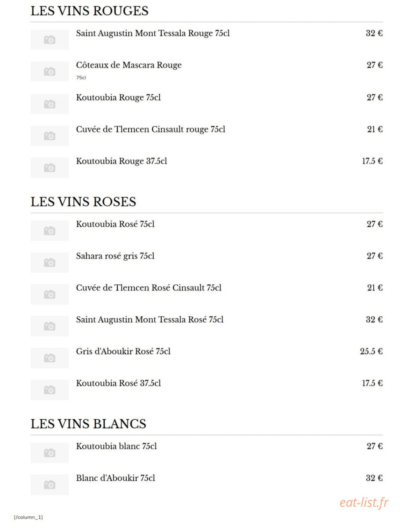Click the Les Vins Roses section heading

pyautogui.click(x=83, y=202)
